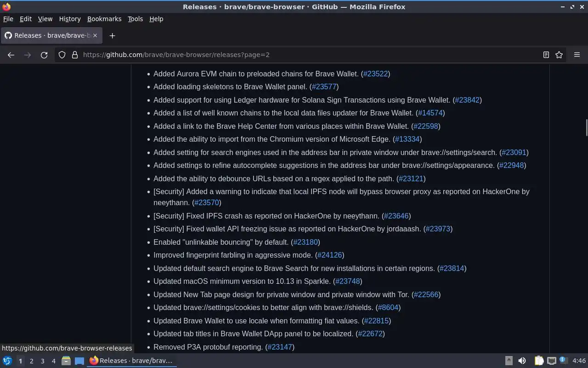588x368 pixels.
Task: Open issue link #23522
Action: click(375, 74)
